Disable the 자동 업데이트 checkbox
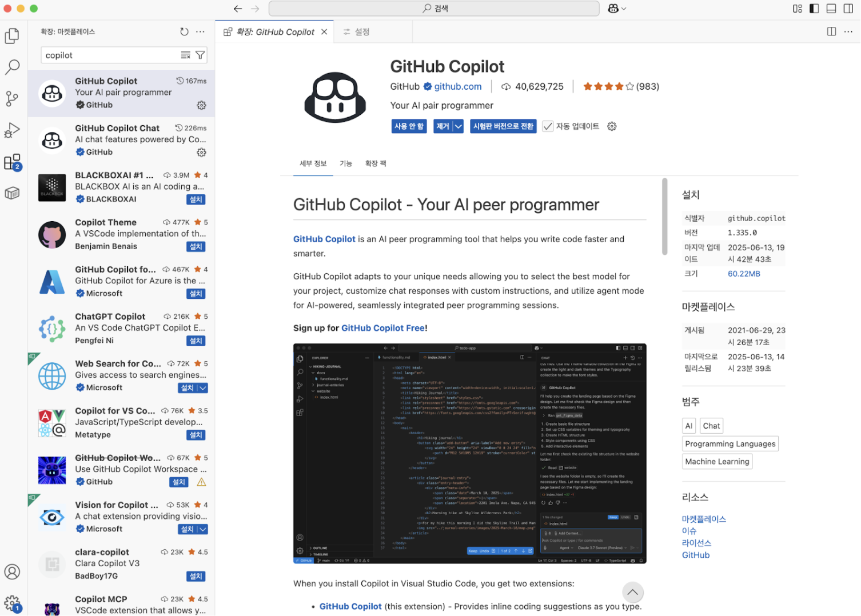The width and height of the screenshot is (861, 616). [x=548, y=126]
